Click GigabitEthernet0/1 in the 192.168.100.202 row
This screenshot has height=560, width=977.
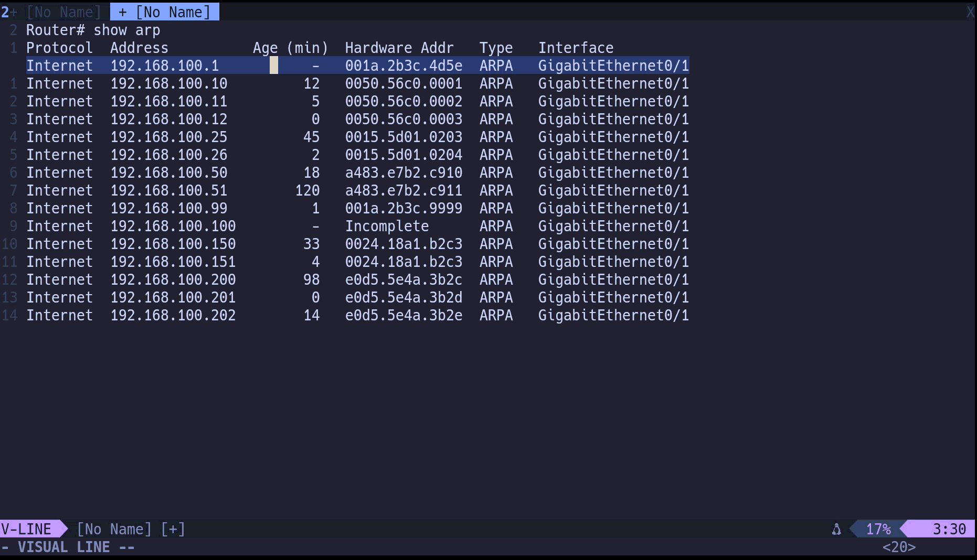click(x=613, y=315)
